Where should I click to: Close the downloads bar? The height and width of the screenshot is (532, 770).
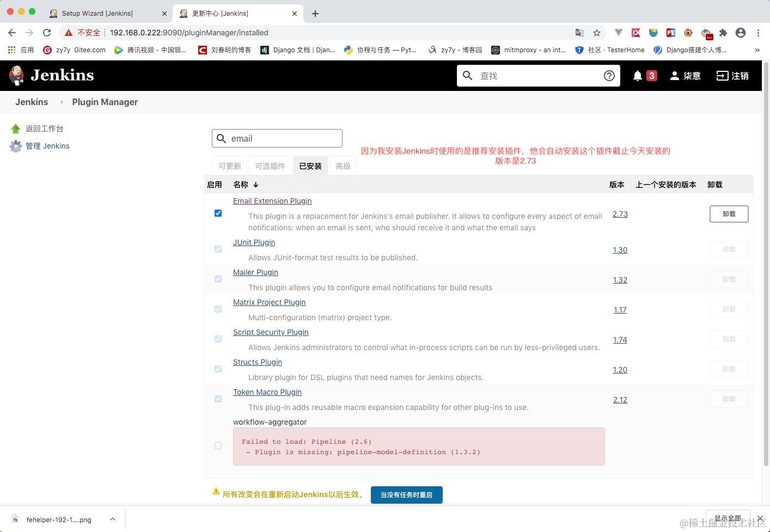(x=760, y=518)
